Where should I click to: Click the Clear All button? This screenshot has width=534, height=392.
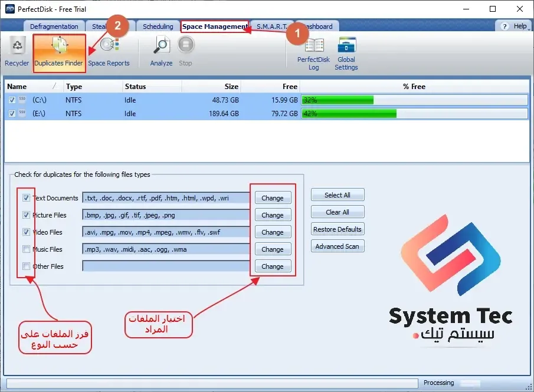(x=338, y=212)
